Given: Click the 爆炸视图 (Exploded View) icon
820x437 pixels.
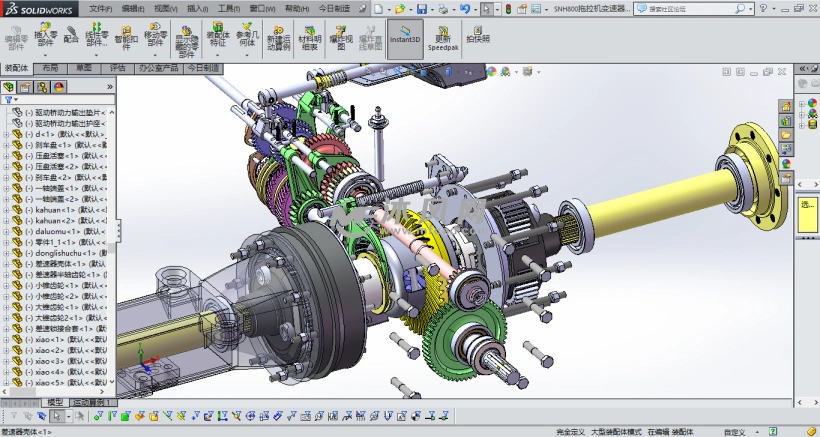Looking at the screenshot, I should [341, 38].
